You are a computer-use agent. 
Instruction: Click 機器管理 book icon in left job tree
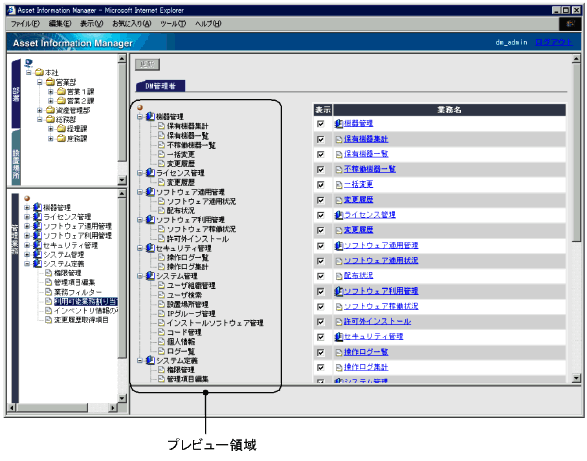[37, 207]
